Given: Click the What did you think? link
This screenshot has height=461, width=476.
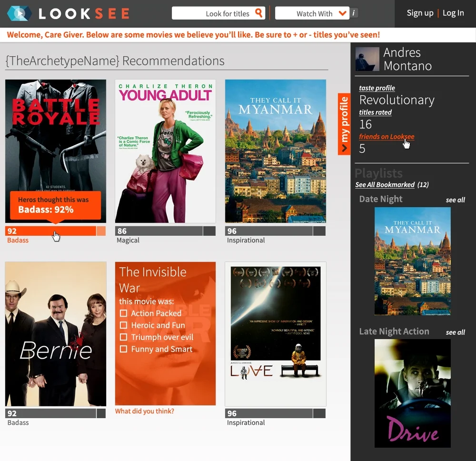Looking at the screenshot, I should coord(145,411).
